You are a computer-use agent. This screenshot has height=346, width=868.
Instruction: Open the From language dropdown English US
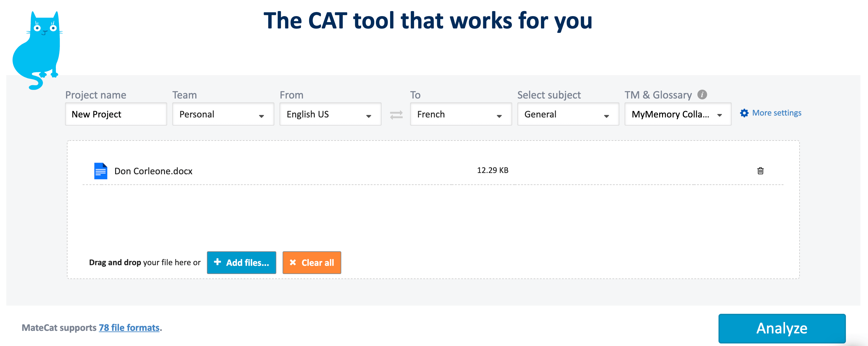pyautogui.click(x=330, y=114)
